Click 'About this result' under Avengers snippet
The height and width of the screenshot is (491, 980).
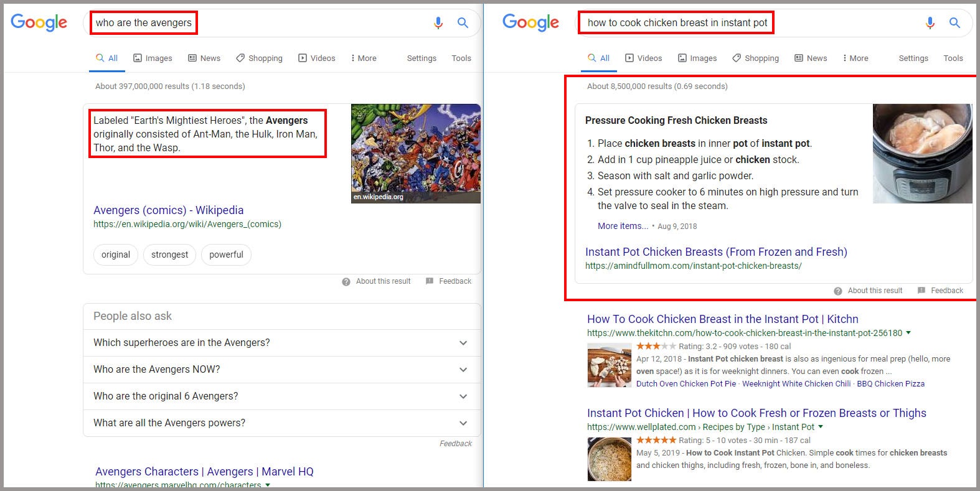point(383,281)
